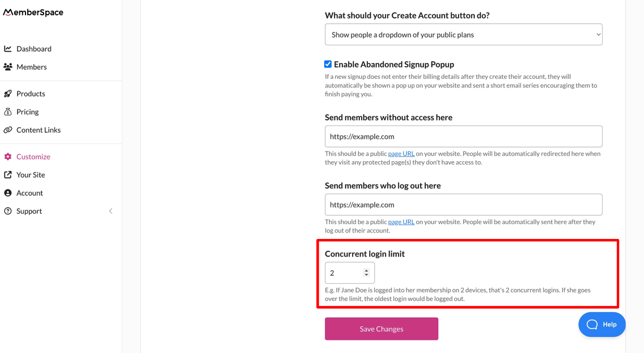The height and width of the screenshot is (353, 644).
Task: Click the MemberSpace logo
Action: tap(33, 12)
